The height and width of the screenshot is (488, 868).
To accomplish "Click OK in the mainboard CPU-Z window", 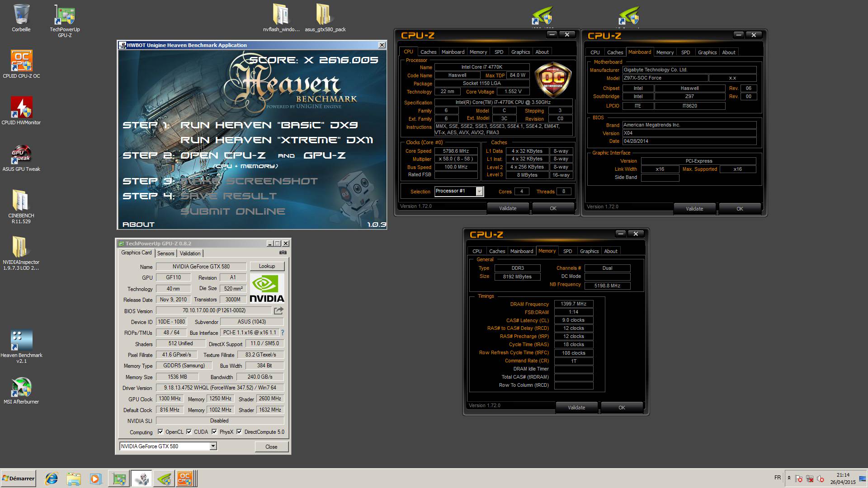I will tap(740, 209).
